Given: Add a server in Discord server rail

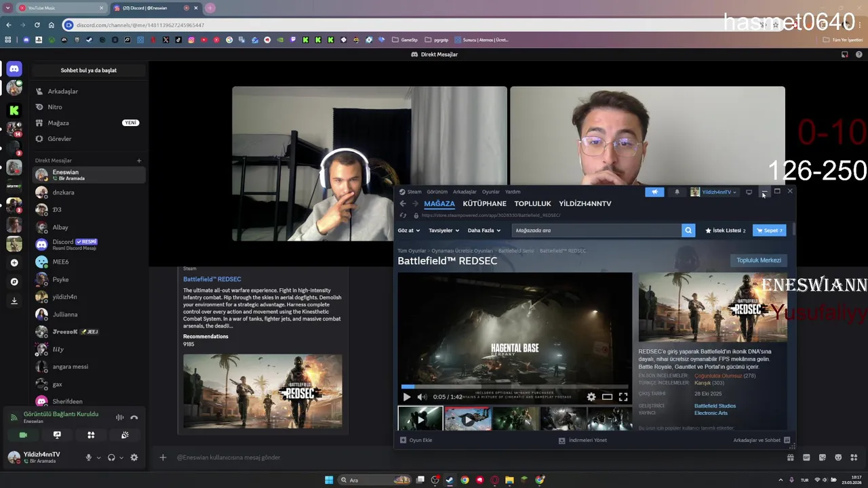Looking at the screenshot, I should [x=14, y=263].
